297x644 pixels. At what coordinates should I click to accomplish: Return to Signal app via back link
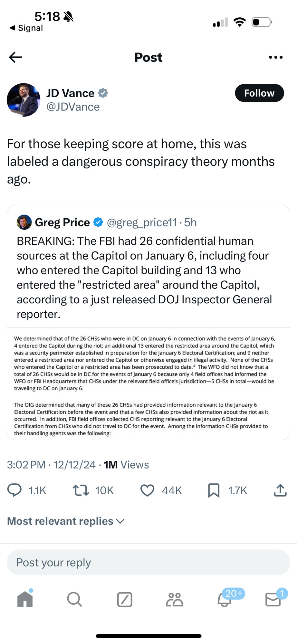pos(26,28)
